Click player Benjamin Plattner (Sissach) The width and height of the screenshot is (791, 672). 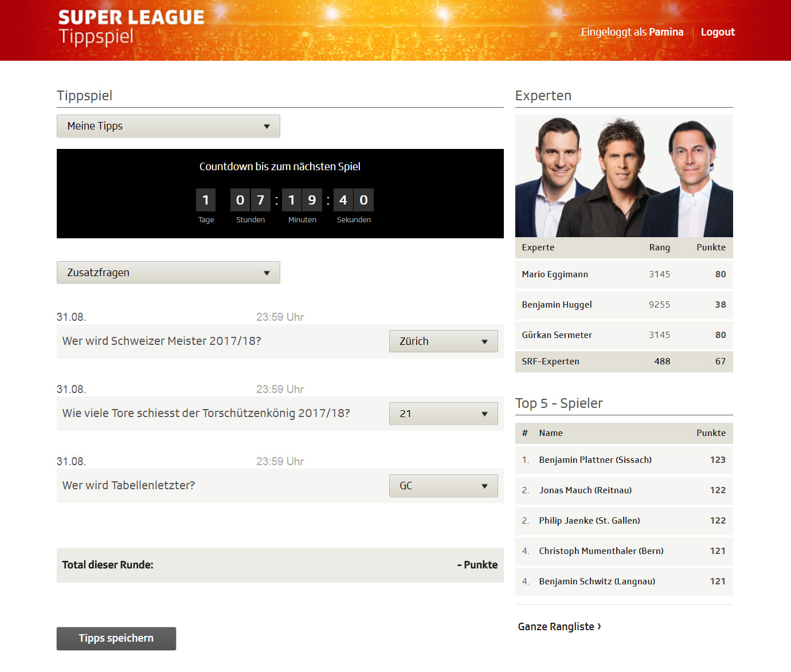595,460
